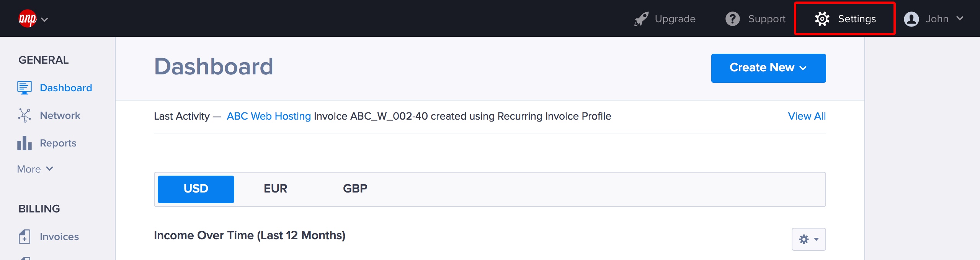Expand the More section in sidebar
This screenshot has width=980, height=260.
[x=35, y=169]
